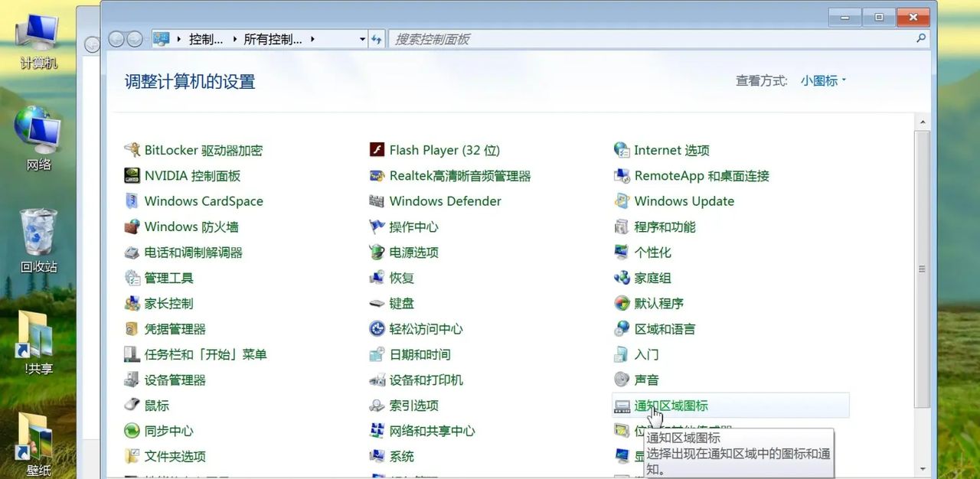Click the control panel icon in address bar
The width and height of the screenshot is (980, 479).
[162, 39]
